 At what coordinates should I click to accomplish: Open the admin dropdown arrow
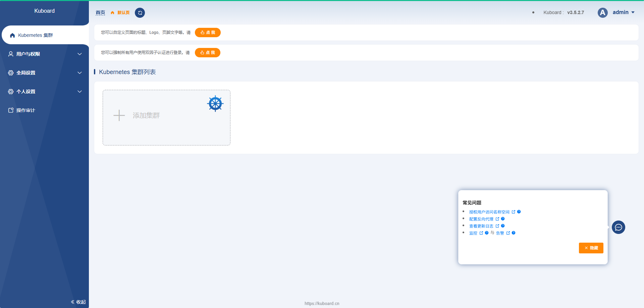[x=633, y=12]
